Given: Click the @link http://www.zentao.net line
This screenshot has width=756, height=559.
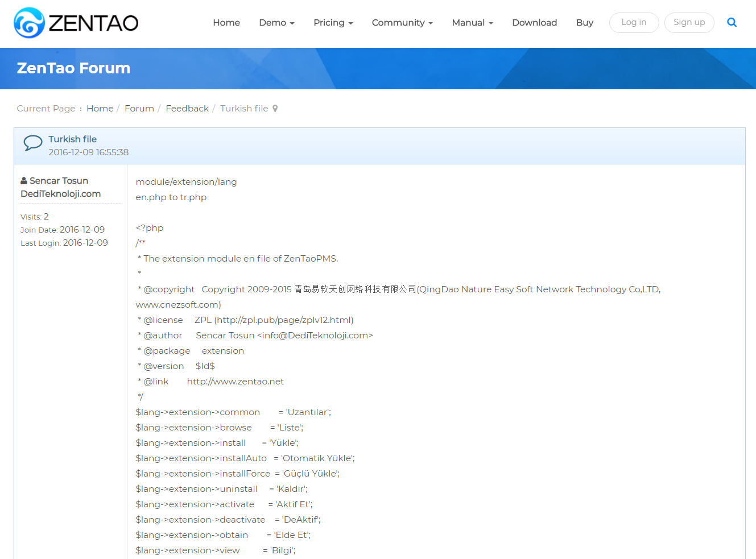Looking at the screenshot, I should coord(210,382).
